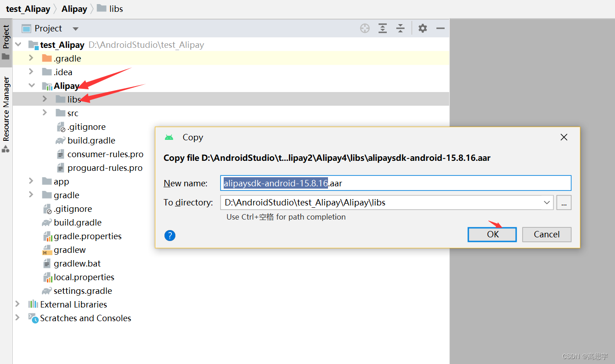
Task: Select root .gitignore file name
Action: pos(73,209)
